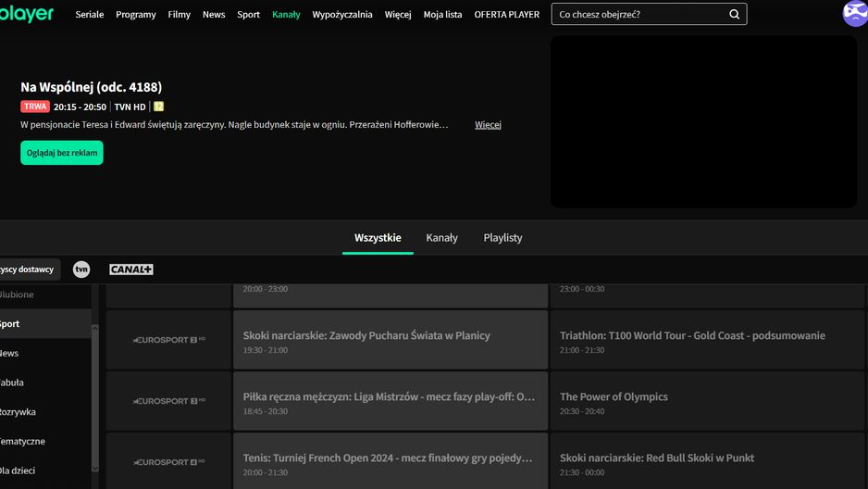Click the search magnifier icon

734,15
